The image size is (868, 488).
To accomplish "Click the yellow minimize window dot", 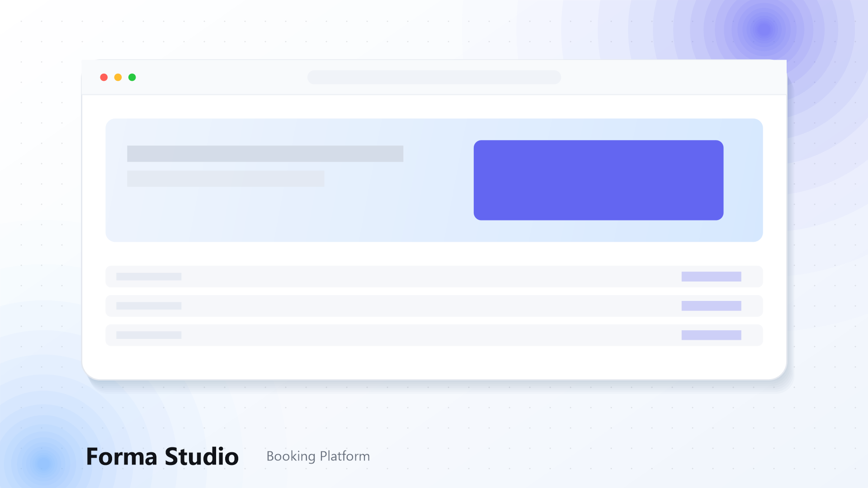I will tap(118, 77).
